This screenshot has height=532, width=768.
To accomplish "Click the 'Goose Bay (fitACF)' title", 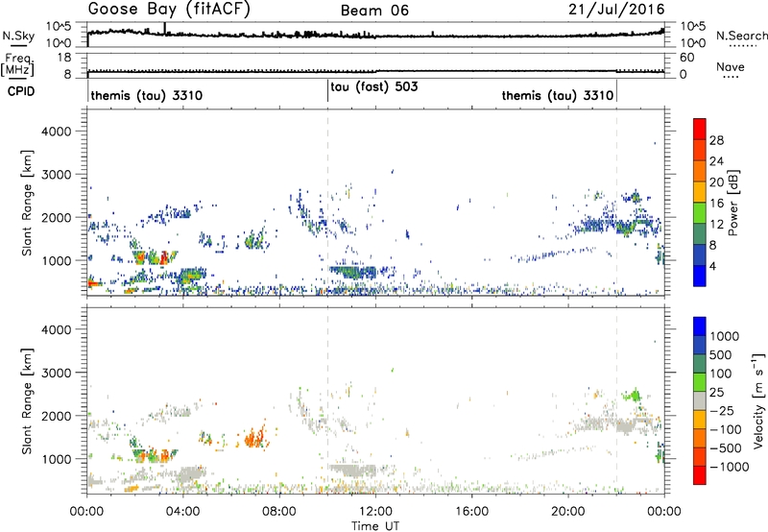I will (x=169, y=10).
